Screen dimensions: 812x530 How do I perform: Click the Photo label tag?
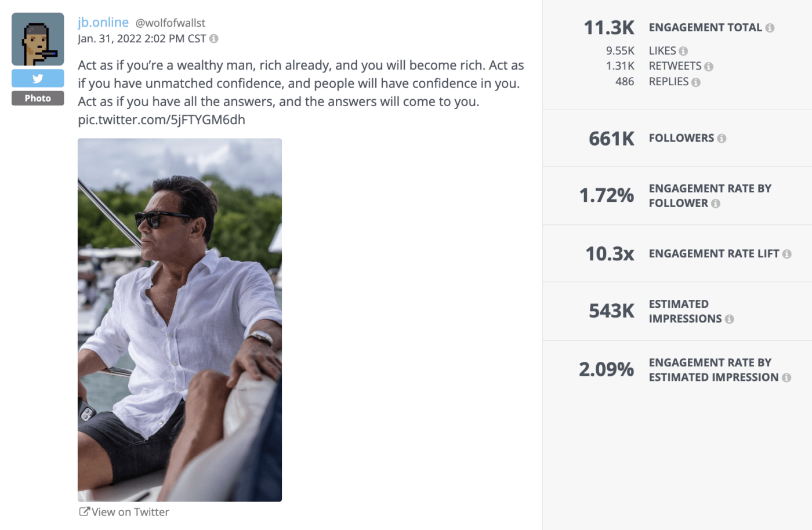pyautogui.click(x=37, y=98)
